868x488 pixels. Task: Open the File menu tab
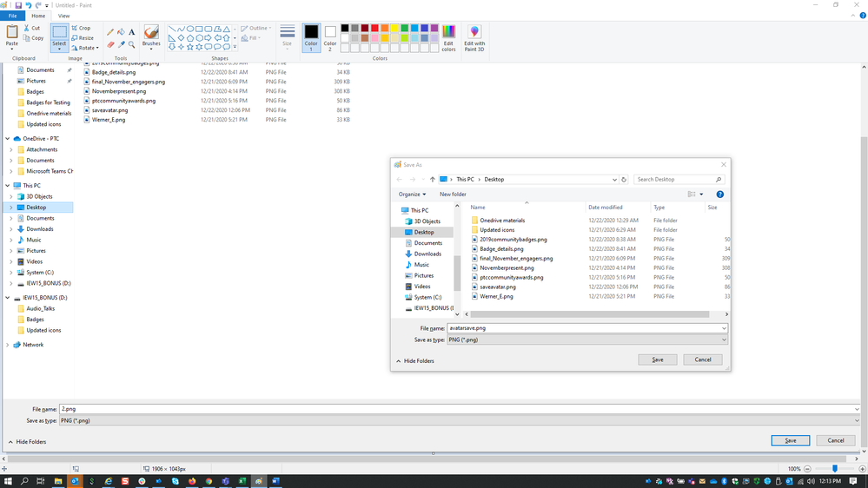[13, 16]
